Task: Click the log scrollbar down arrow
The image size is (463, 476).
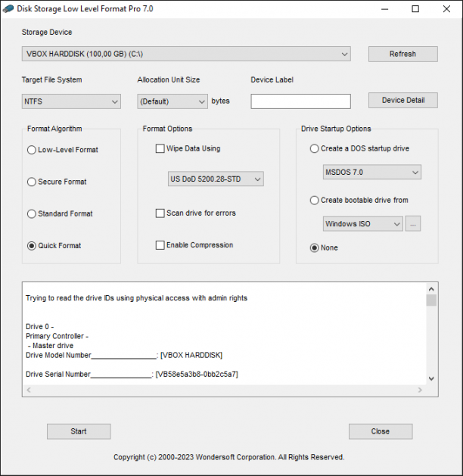Action: pyautogui.click(x=431, y=378)
